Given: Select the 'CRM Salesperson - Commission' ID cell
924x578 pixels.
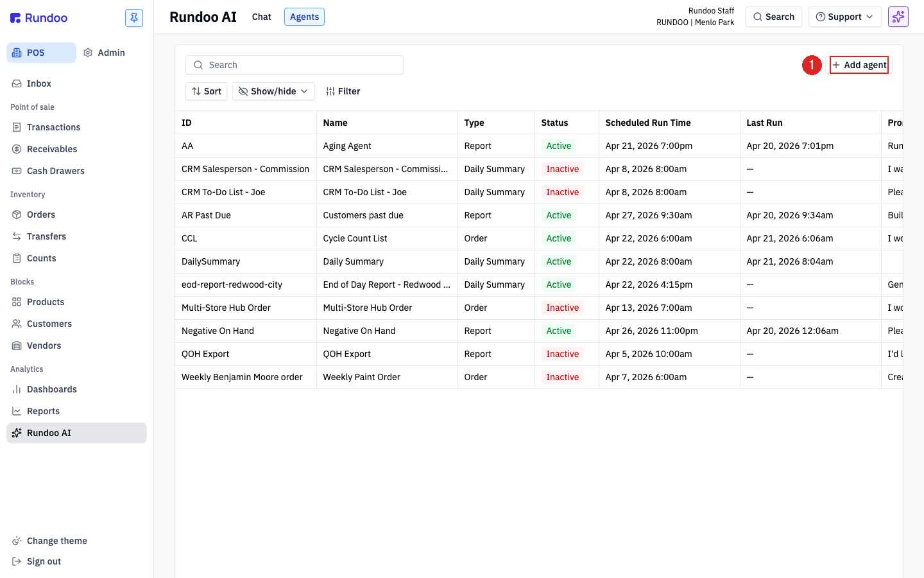Looking at the screenshot, I should 246,169.
